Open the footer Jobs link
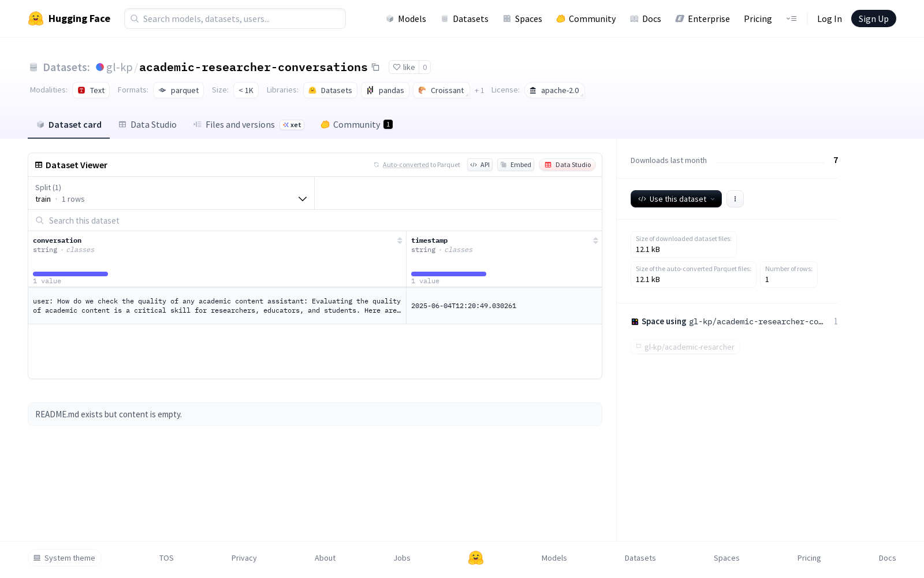Image resolution: width=924 pixels, height=578 pixels. (x=402, y=558)
